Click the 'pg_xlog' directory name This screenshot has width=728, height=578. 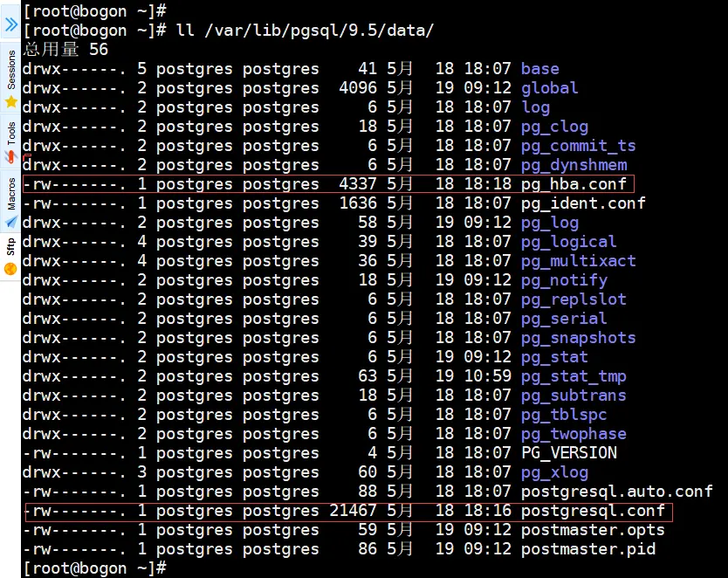[554, 472]
